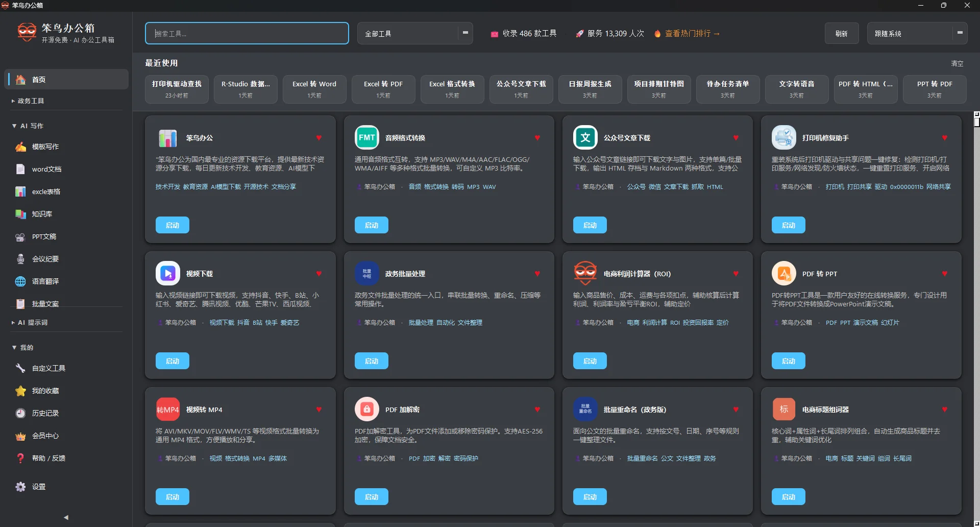Open the 跟随系统 theme dropdown

coord(917,33)
